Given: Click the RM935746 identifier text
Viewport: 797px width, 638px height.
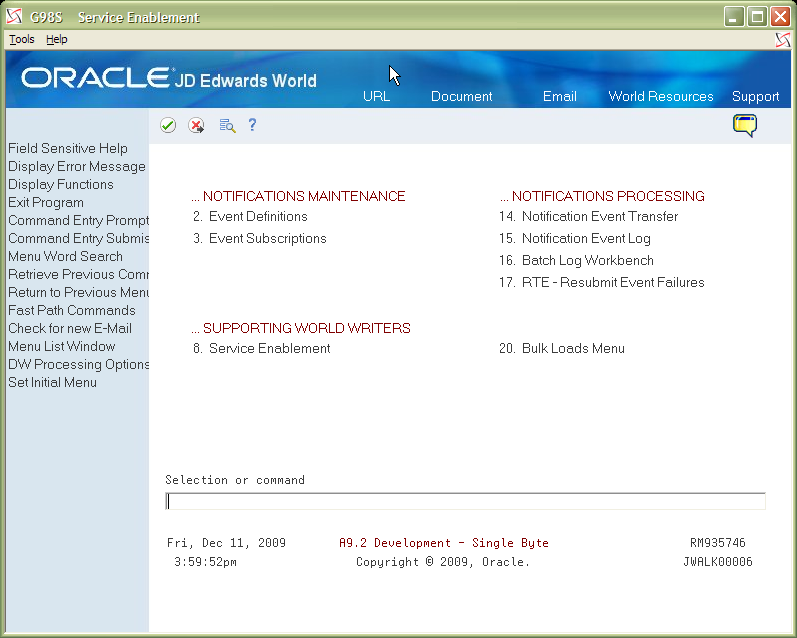Looking at the screenshot, I should (x=718, y=543).
